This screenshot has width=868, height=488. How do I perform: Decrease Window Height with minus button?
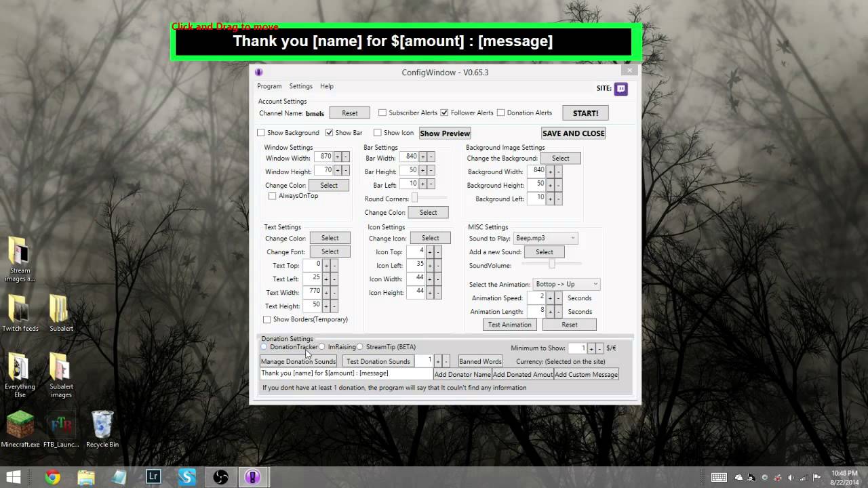coord(346,171)
